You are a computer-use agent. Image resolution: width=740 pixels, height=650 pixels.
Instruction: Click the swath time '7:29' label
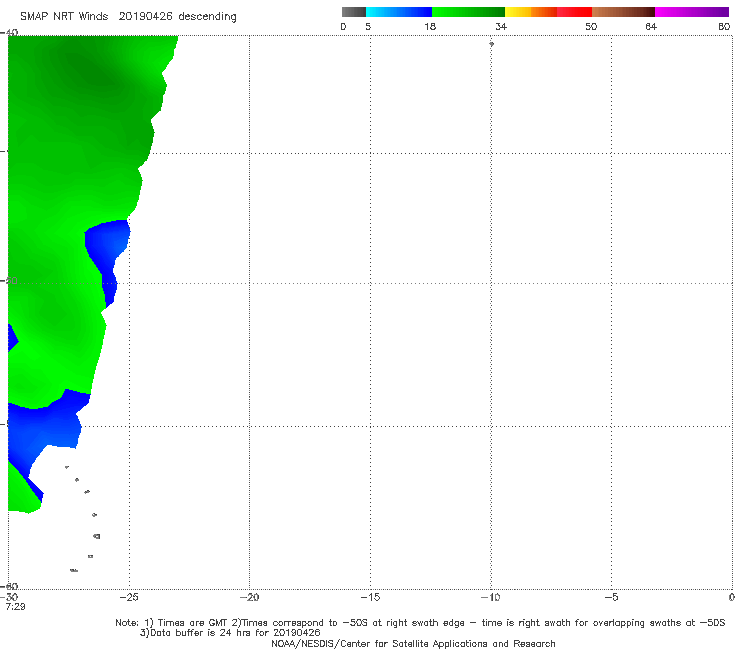point(16,607)
